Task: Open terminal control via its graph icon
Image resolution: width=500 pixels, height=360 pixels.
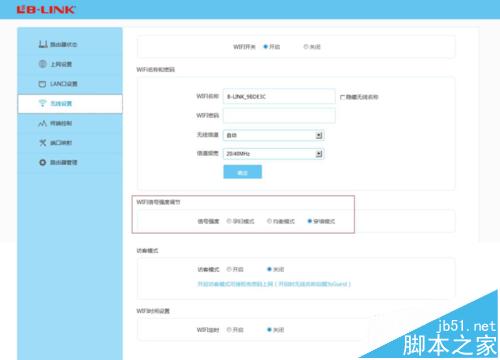Action: click(x=42, y=123)
